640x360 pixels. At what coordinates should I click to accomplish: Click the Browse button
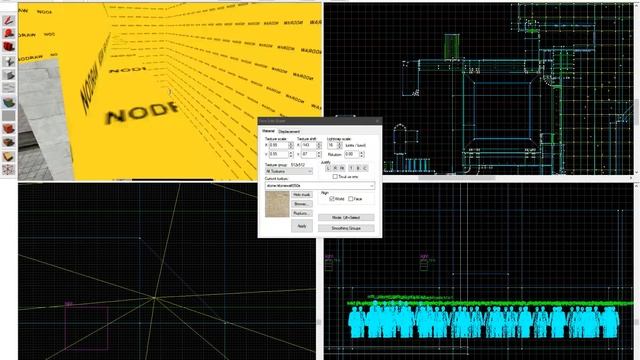pos(302,204)
